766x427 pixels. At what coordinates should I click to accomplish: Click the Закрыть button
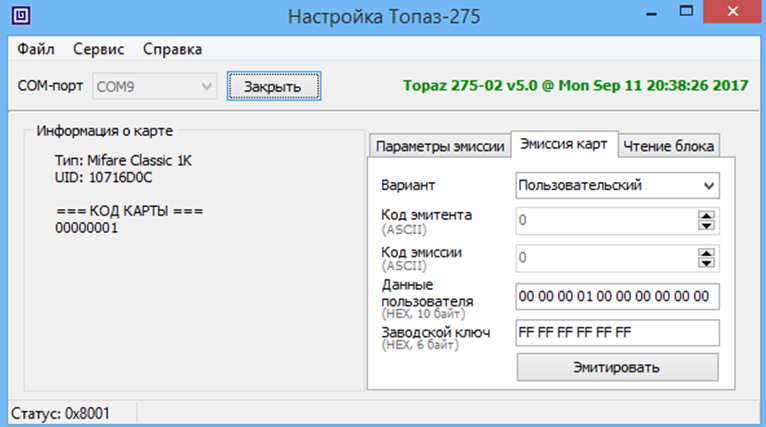pyautogui.click(x=274, y=86)
